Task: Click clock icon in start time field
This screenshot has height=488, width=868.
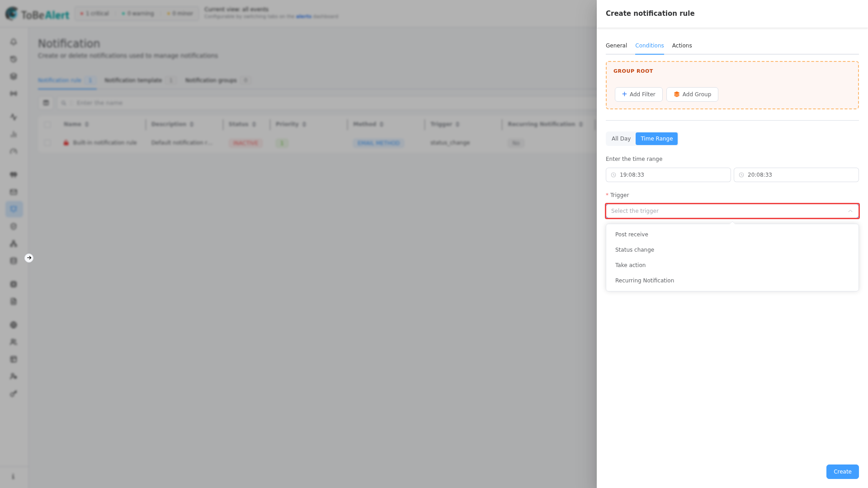Action: click(613, 175)
